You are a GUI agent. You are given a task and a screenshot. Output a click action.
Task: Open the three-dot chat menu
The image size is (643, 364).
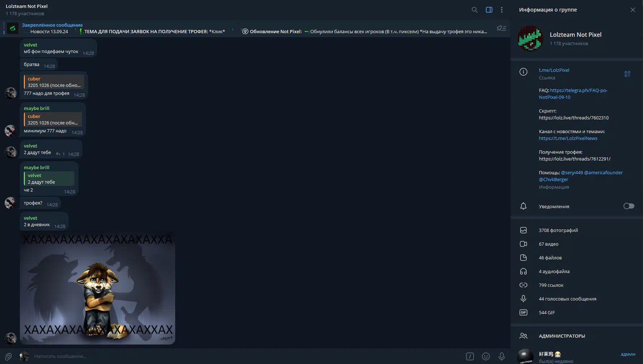tap(502, 10)
